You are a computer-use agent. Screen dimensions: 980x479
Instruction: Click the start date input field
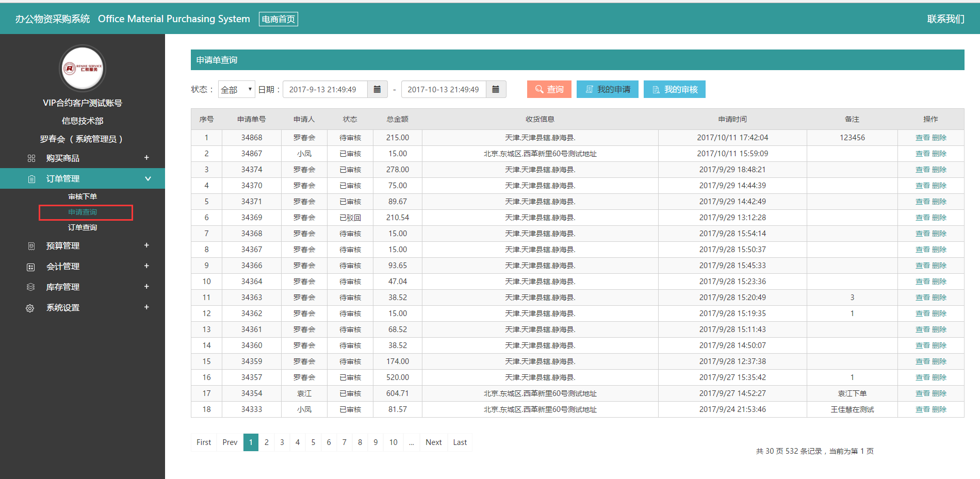pyautogui.click(x=325, y=89)
